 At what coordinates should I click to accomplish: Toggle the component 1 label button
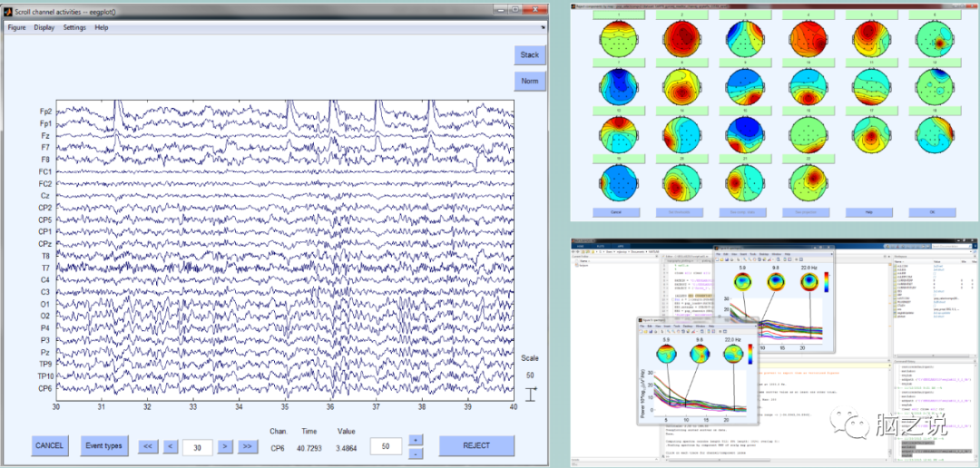tap(617, 15)
